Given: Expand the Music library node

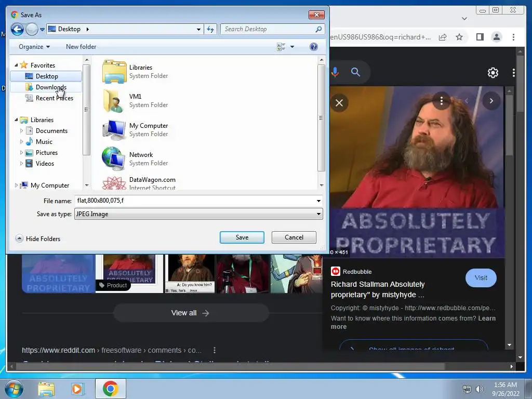Looking at the screenshot, I should point(21,141).
